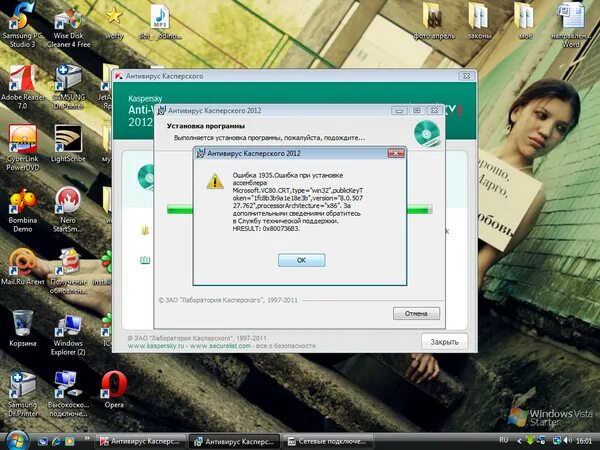Open Корзина recycle bin

point(22,328)
